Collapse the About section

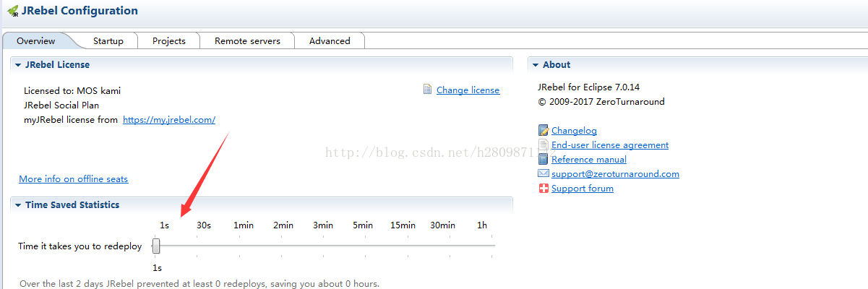[536, 65]
